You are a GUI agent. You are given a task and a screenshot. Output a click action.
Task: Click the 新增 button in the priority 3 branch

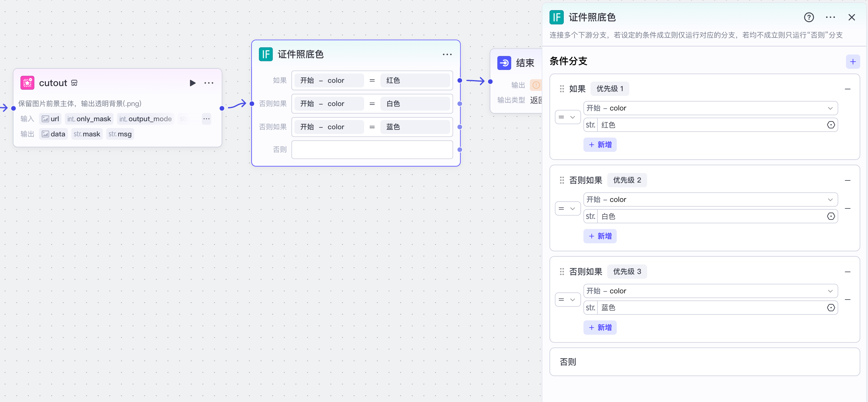pos(600,327)
